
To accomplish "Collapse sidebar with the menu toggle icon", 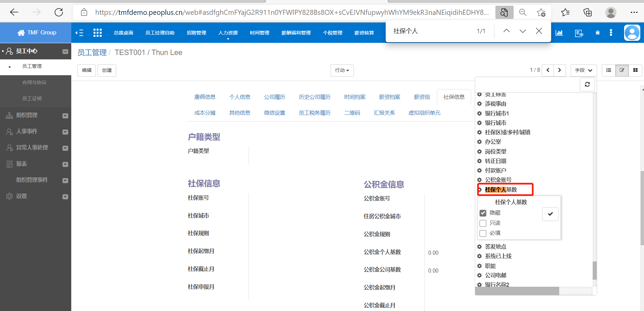I will (79, 33).
